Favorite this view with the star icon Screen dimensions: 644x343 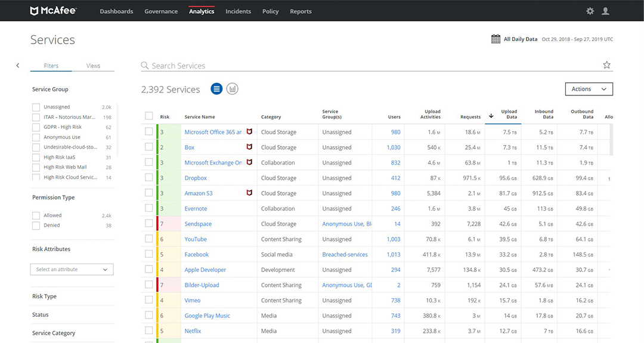pos(606,65)
